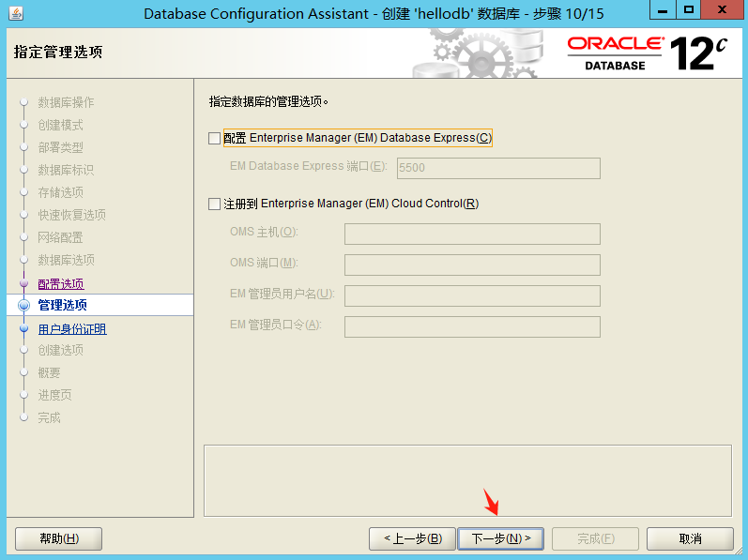The width and height of the screenshot is (748, 560).
Task: Click 创建选项 step in sidebar
Action: 60,350
